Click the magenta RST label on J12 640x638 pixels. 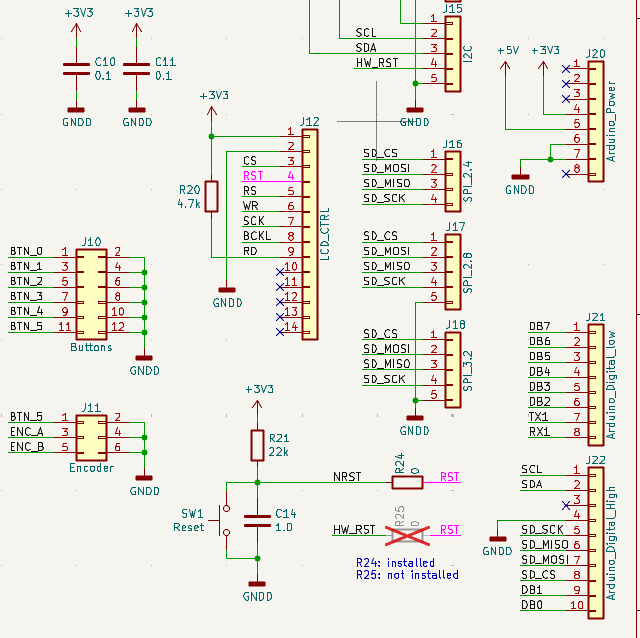(x=253, y=175)
